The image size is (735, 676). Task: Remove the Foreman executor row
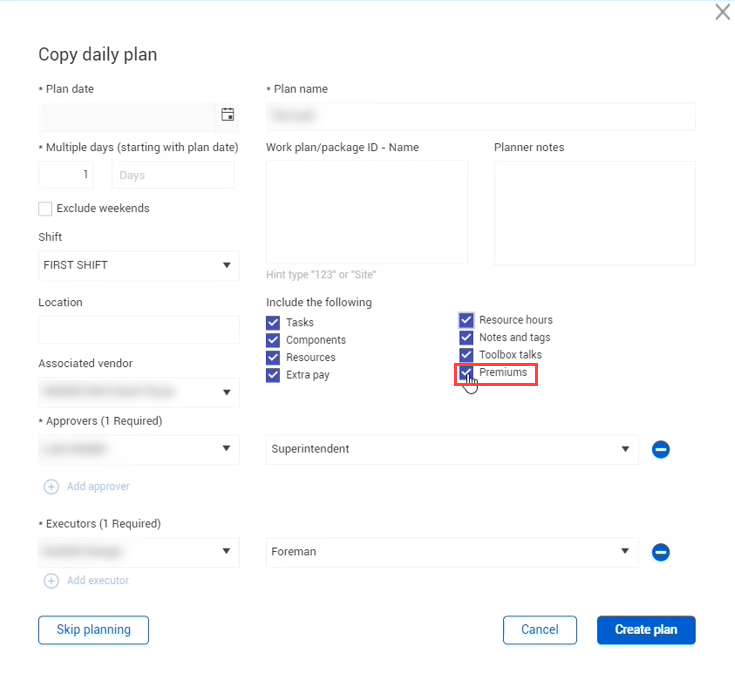[x=660, y=552]
